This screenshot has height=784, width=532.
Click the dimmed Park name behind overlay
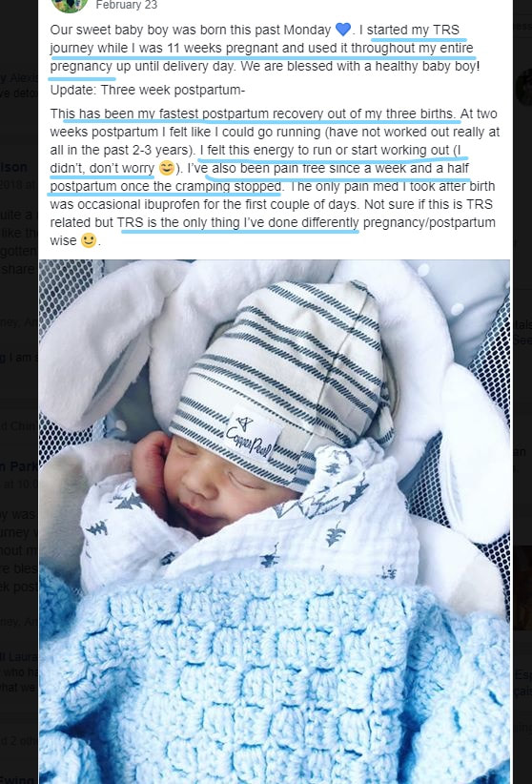(19, 466)
